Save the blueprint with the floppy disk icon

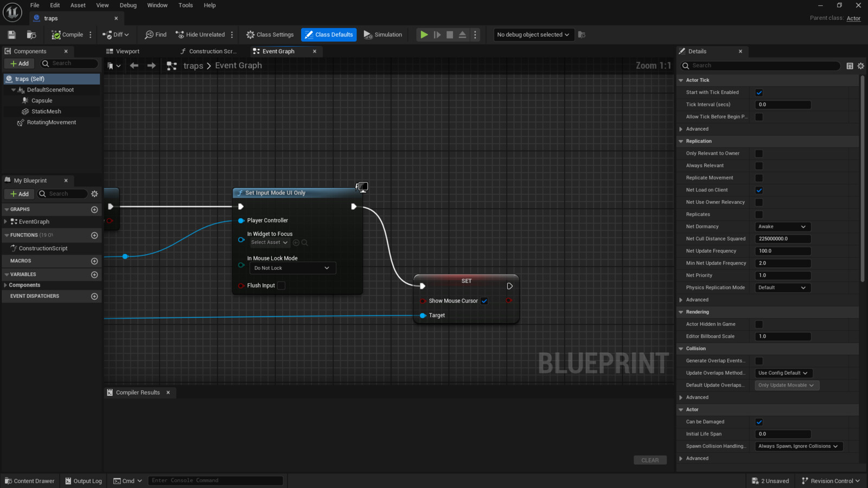(x=11, y=35)
